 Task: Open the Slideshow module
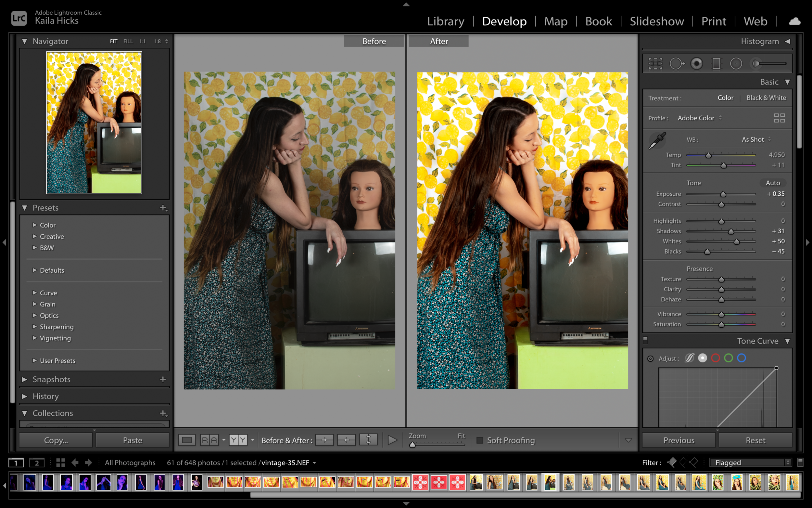(656, 21)
